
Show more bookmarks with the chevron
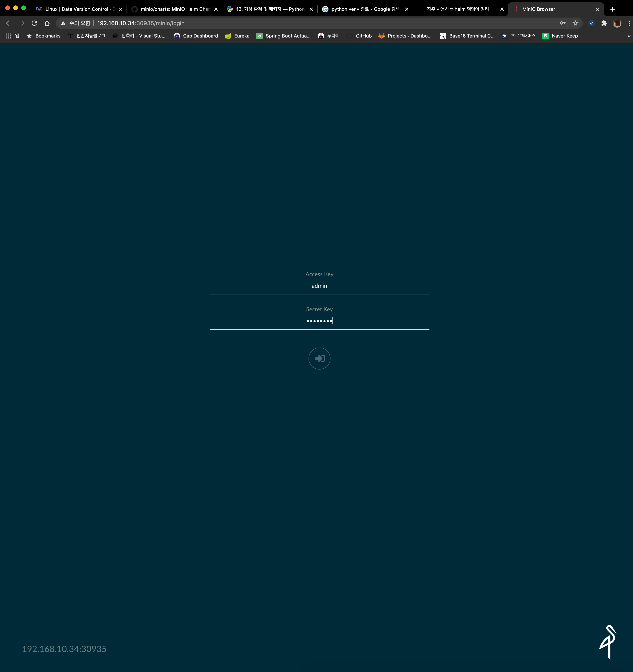[629, 36]
